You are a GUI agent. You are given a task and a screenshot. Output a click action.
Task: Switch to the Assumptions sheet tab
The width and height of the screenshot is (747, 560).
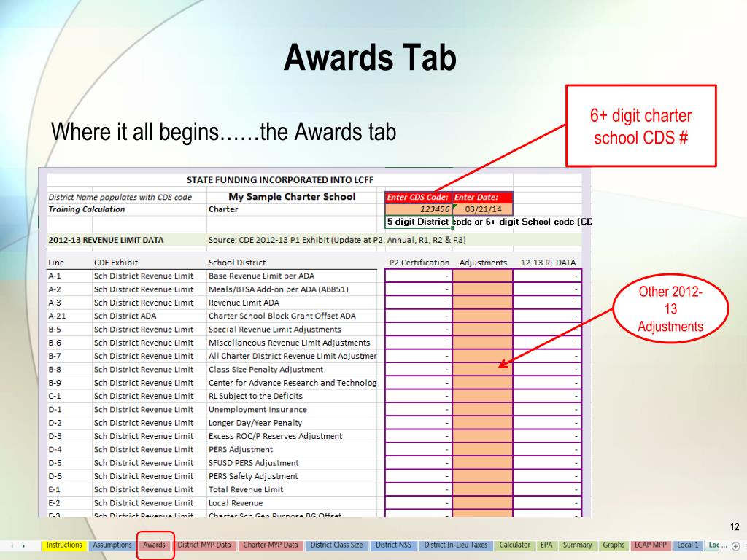[112, 545]
